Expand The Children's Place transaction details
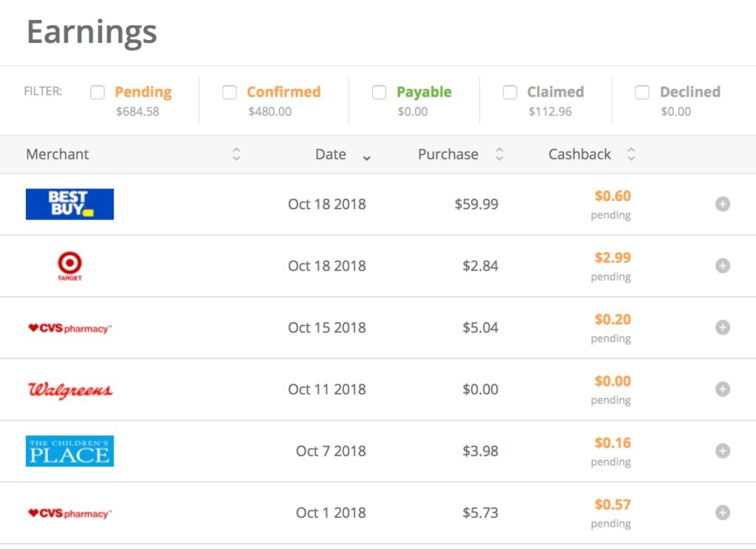 pyautogui.click(x=722, y=451)
